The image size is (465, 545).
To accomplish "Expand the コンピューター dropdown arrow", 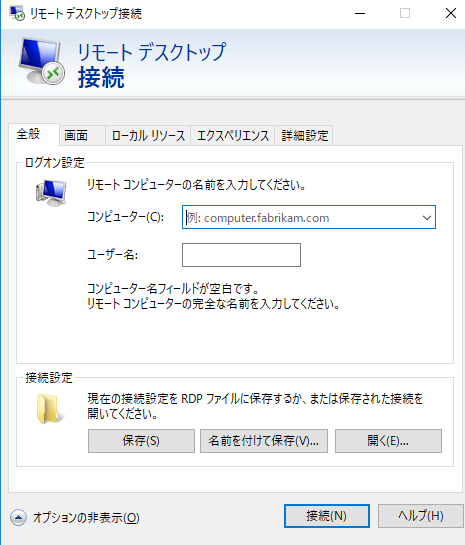I will [x=427, y=218].
